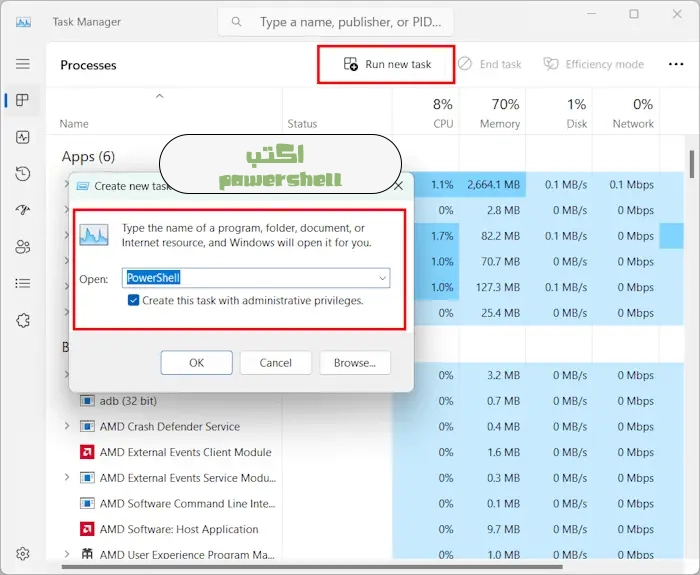Click the Browse... button
This screenshot has height=575, width=700.
point(354,363)
